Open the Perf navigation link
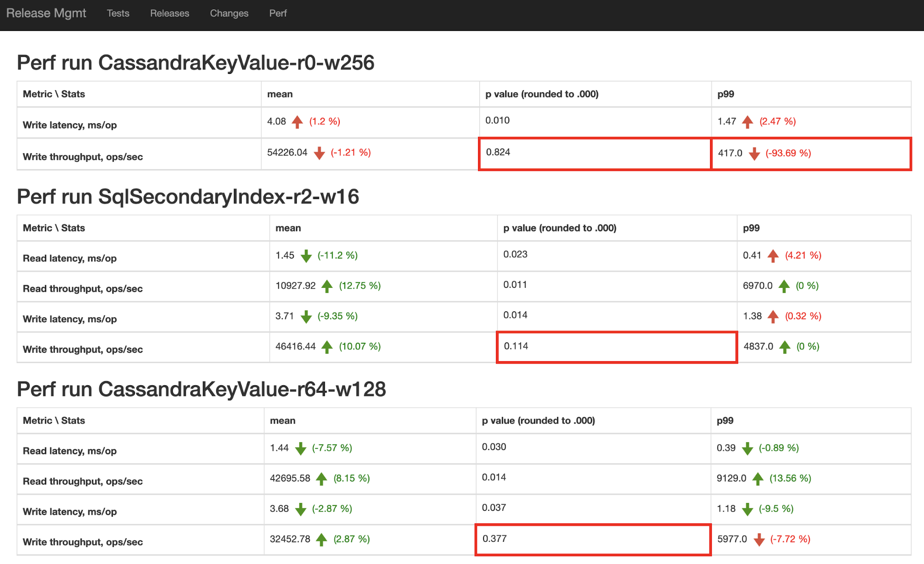This screenshot has width=924, height=564. click(x=278, y=13)
